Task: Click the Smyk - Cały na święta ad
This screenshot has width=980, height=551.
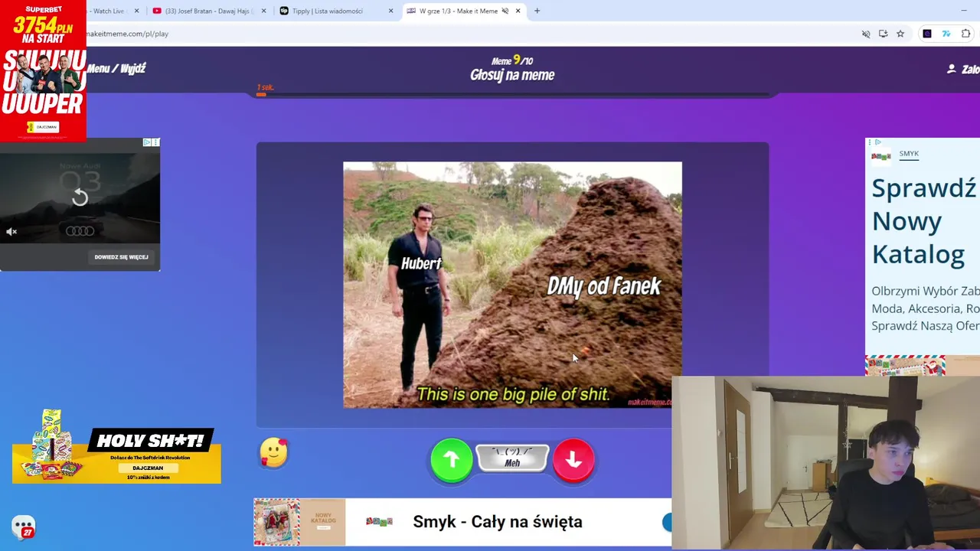Action: tap(498, 522)
